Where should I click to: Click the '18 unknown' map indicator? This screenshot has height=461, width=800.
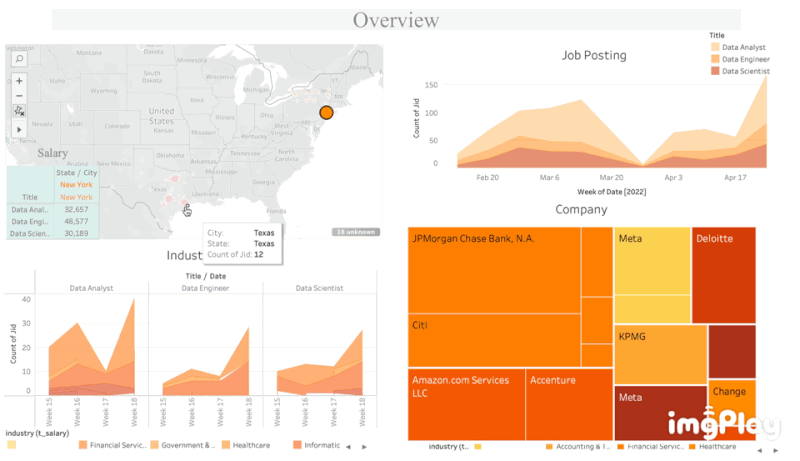click(355, 232)
